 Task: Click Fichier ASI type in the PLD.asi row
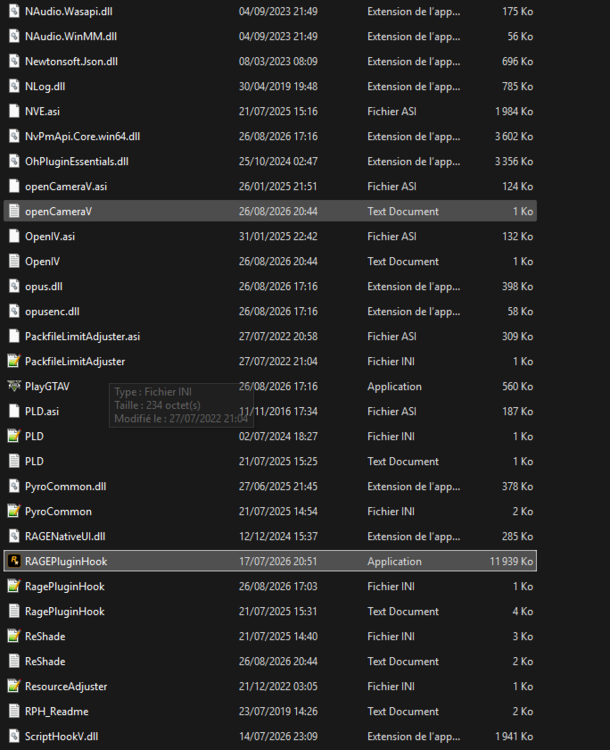pyautogui.click(x=391, y=411)
